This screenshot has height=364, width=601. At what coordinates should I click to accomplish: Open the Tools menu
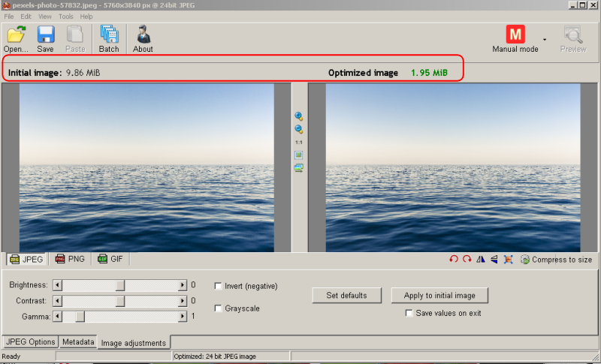pyautogui.click(x=66, y=17)
